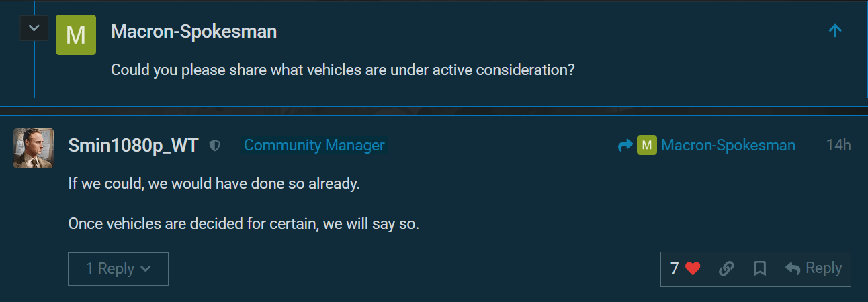The height and width of the screenshot is (302, 868).
Task: Collapse the quoted post with chevron button
Action: [34, 30]
